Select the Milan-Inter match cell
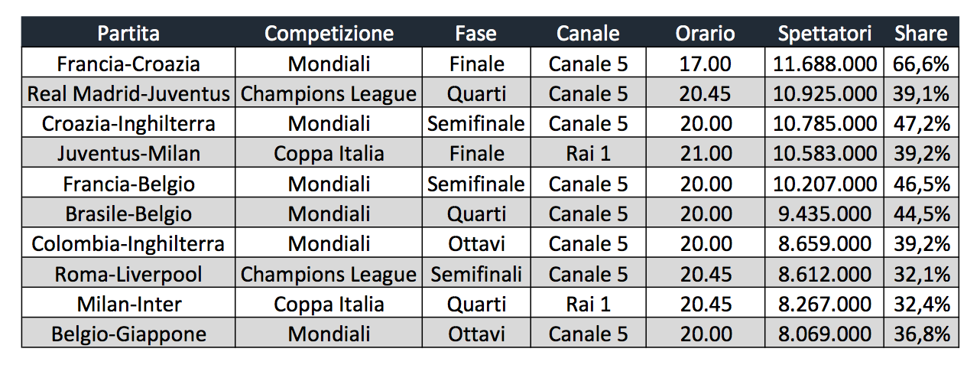 point(128,304)
